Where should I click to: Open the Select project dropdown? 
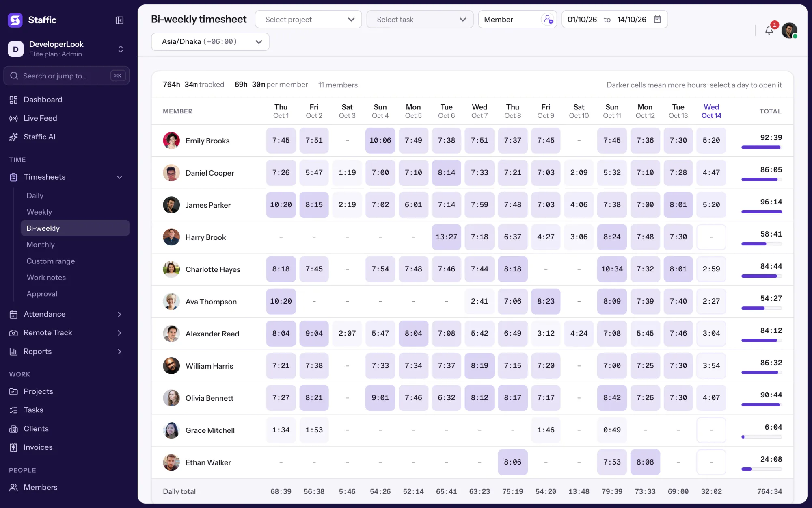[x=309, y=20]
